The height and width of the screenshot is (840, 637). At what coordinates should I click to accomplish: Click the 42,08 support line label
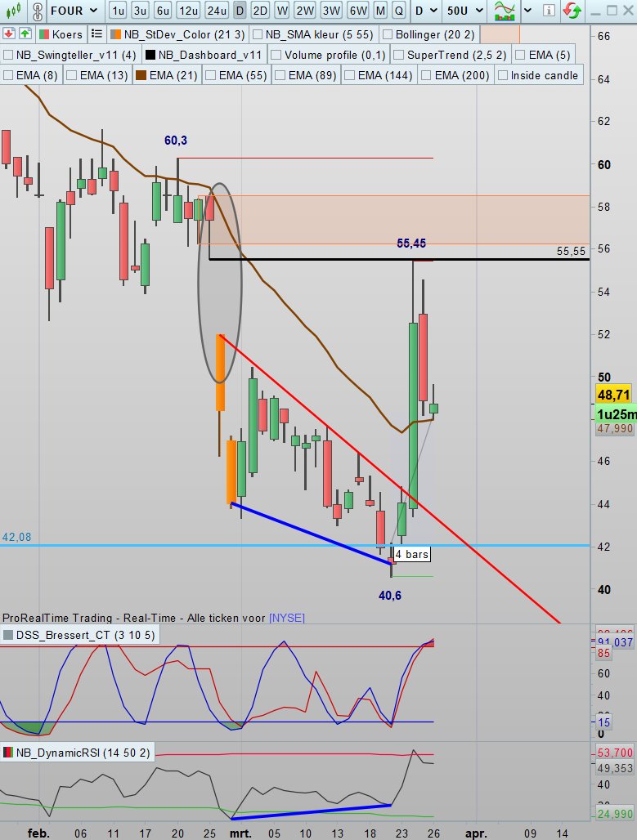tap(16, 537)
